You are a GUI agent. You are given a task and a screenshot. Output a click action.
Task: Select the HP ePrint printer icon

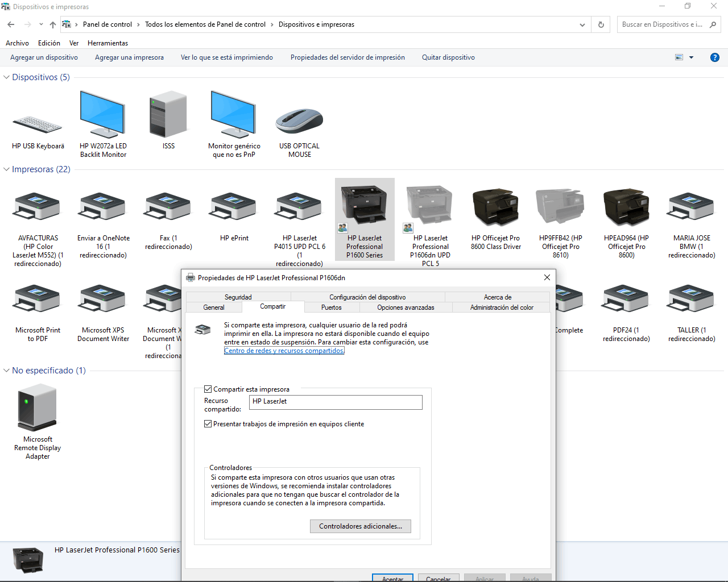point(234,207)
